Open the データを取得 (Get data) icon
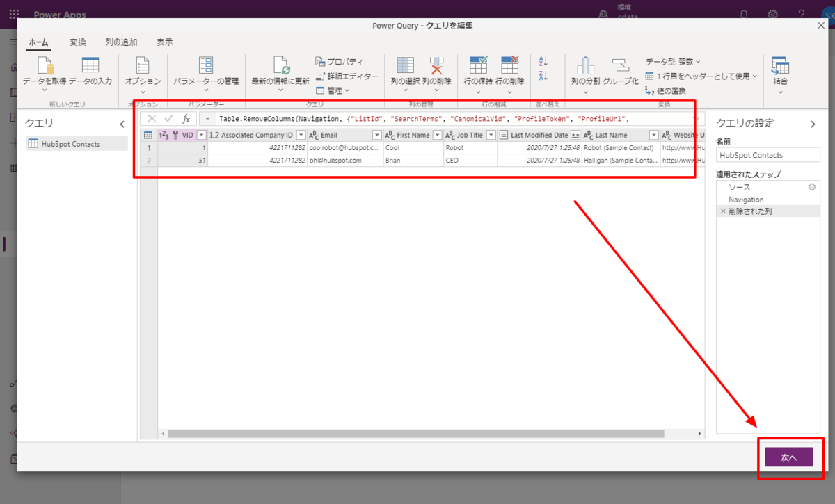Screen dimensions: 835x504 pos(45,66)
